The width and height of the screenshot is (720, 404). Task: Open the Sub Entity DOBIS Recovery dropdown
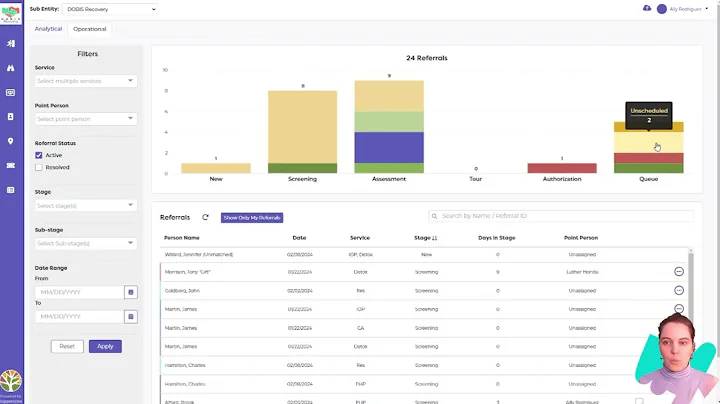(x=111, y=9)
